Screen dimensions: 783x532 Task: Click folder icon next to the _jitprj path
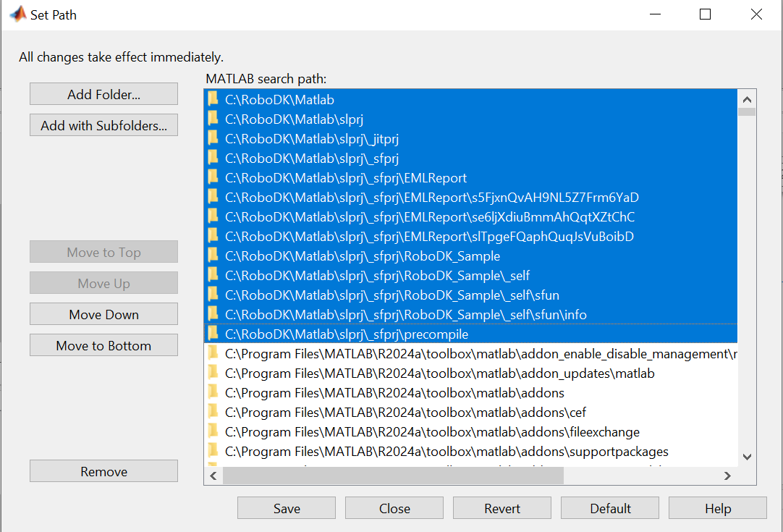(x=213, y=138)
